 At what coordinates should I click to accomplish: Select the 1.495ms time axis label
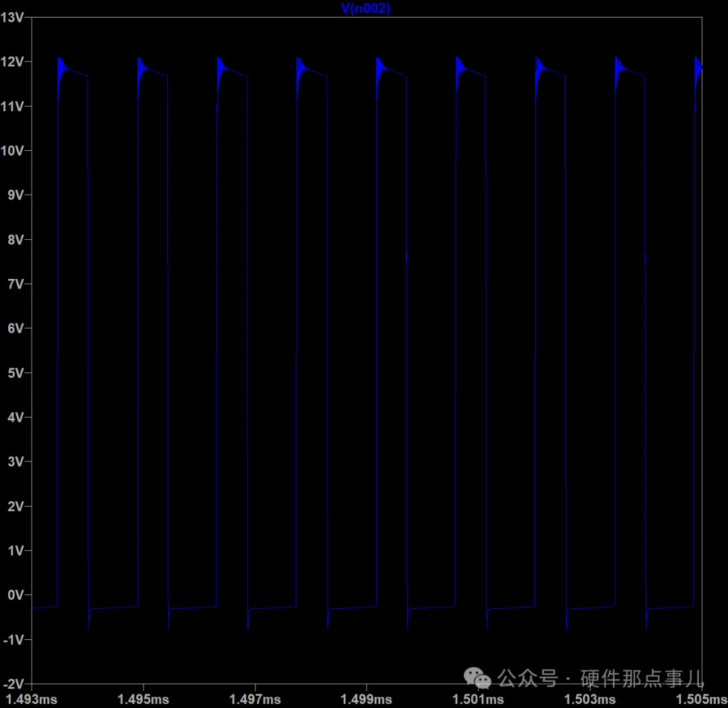tap(142, 700)
